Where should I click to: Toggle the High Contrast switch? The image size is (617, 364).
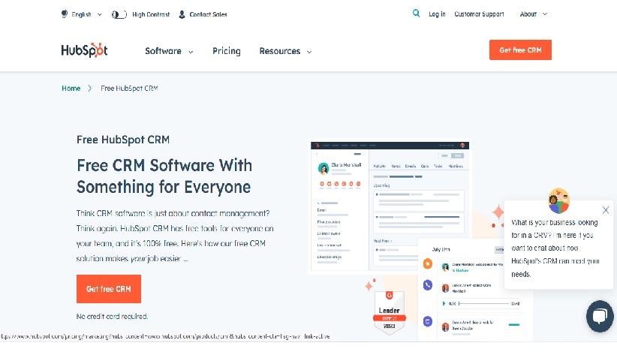[119, 14]
